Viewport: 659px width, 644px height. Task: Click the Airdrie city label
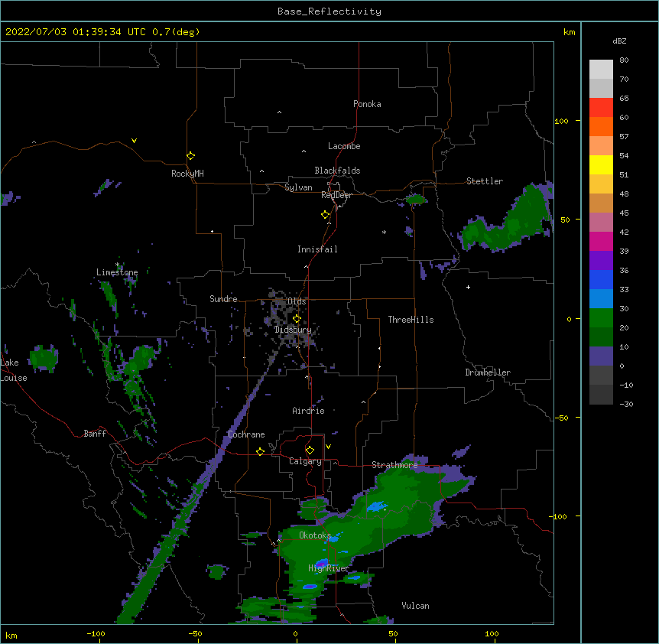pos(308,411)
